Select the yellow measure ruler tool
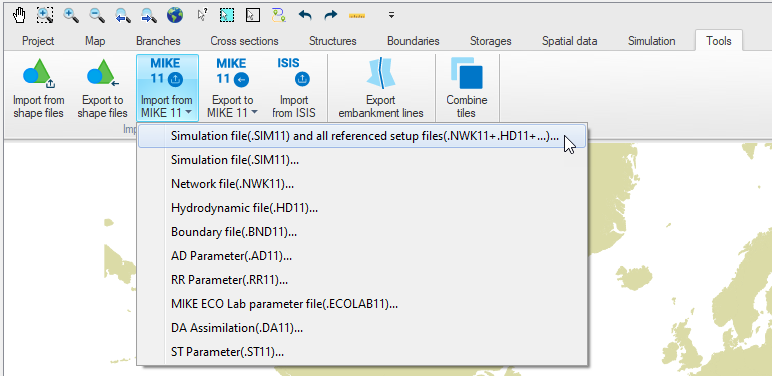The height and width of the screenshot is (376, 772). click(357, 15)
